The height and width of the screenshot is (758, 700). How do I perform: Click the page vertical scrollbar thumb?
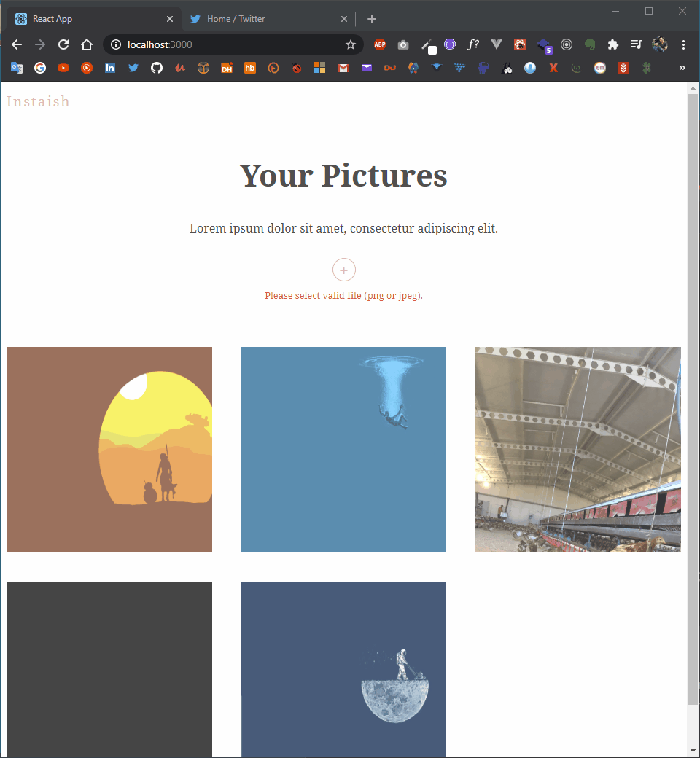click(693, 399)
